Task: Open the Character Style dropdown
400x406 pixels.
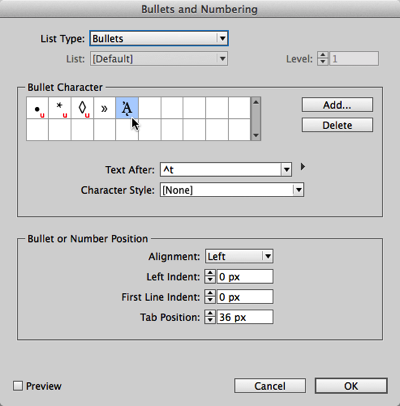Action: tap(232, 190)
